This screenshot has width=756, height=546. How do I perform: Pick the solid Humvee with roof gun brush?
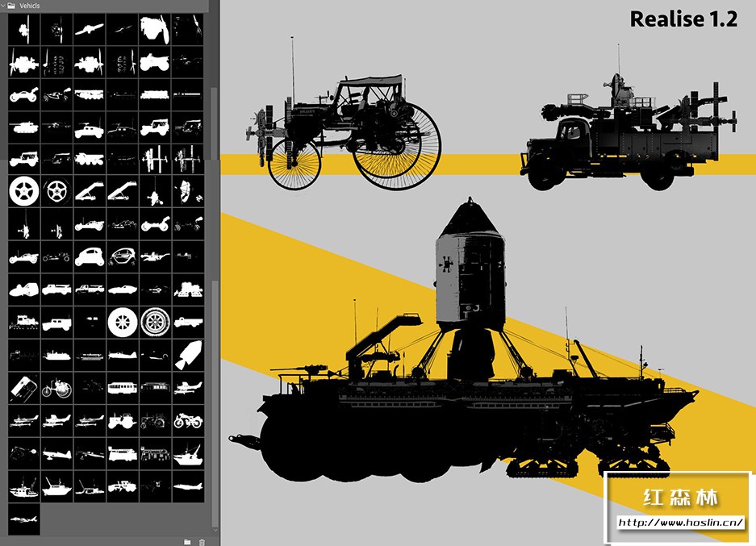pos(90,127)
